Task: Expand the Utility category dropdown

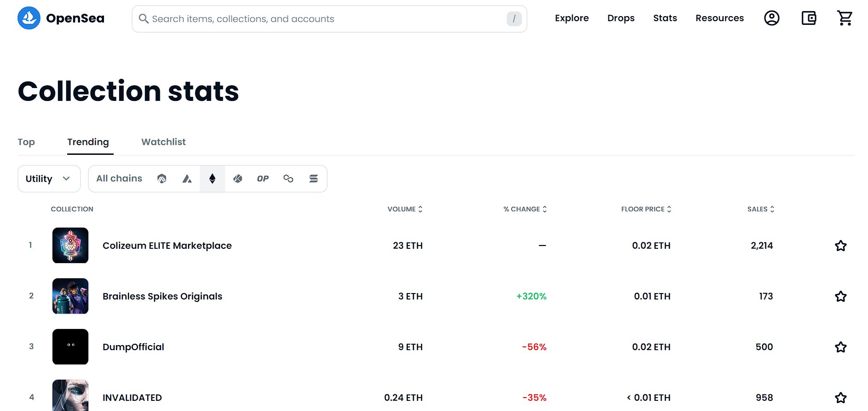Action: pyautogui.click(x=49, y=179)
